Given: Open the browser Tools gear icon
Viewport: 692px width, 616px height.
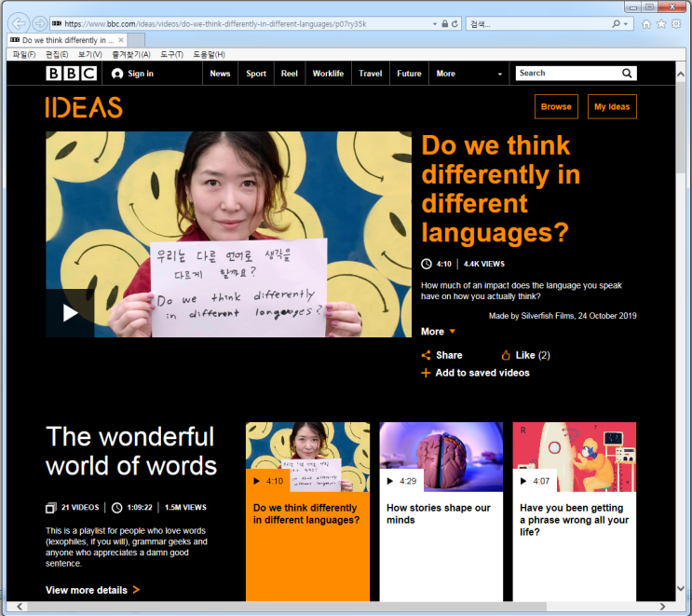Looking at the screenshot, I should point(676,24).
